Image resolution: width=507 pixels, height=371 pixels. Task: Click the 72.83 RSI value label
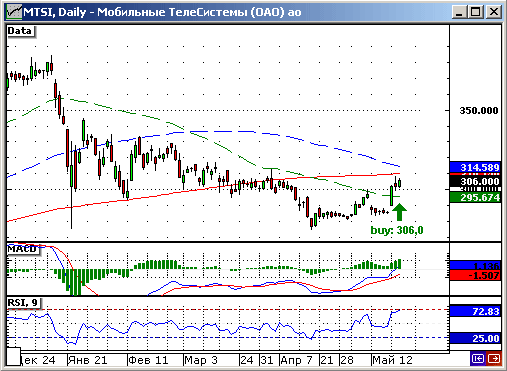pyautogui.click(x=475, y=311)
